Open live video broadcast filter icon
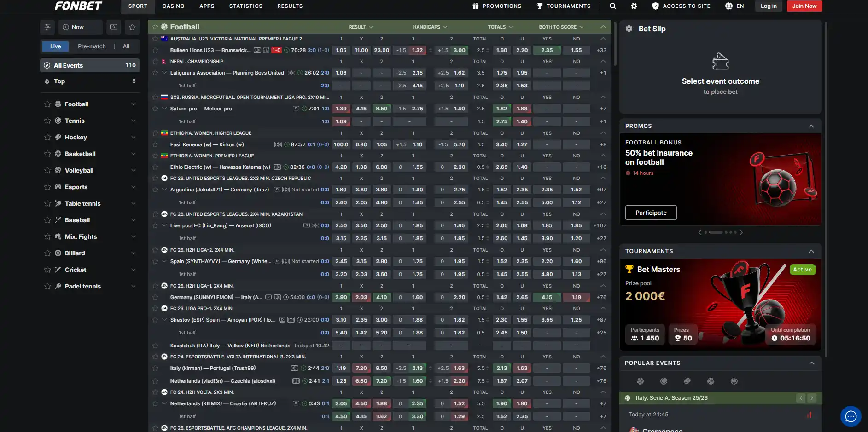868x432 pixels. [114, 27]
